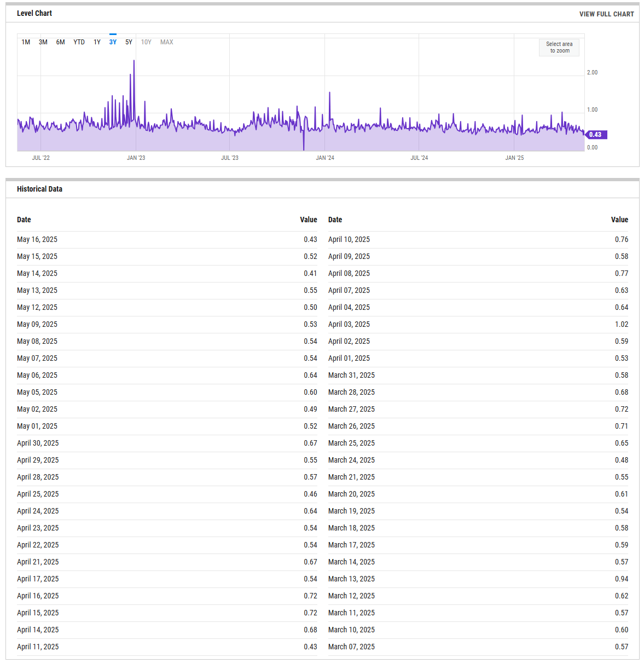Screen dimensions: 644x663
Task: Select the March 24, 2025 date cell
Action: click(351, 460)
